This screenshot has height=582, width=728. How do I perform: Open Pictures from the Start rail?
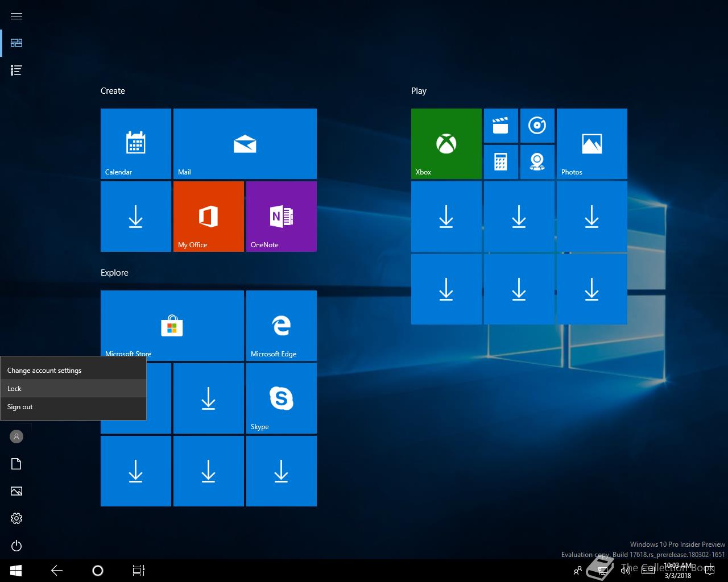click(16, 491)
